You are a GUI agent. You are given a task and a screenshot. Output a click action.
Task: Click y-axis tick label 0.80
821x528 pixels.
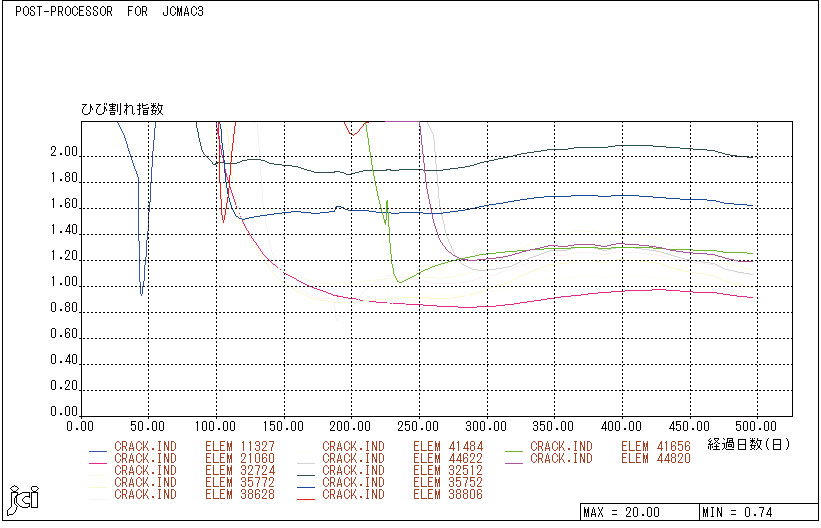click(64, 309)
